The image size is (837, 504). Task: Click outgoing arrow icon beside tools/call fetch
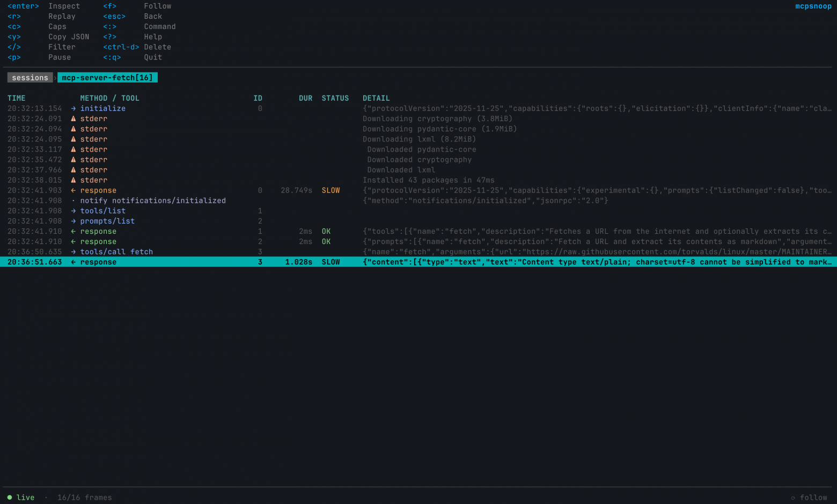point(74,251)
